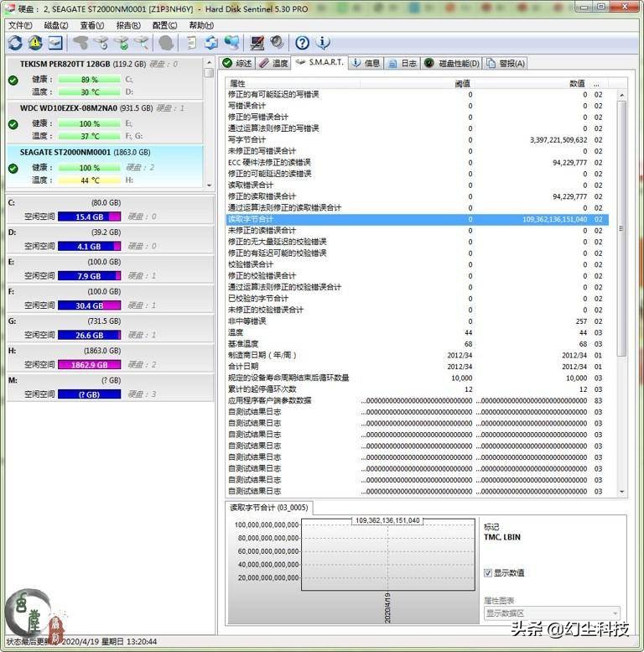
Task: Switch to the 日志 log tab
Action: [402, 63]
